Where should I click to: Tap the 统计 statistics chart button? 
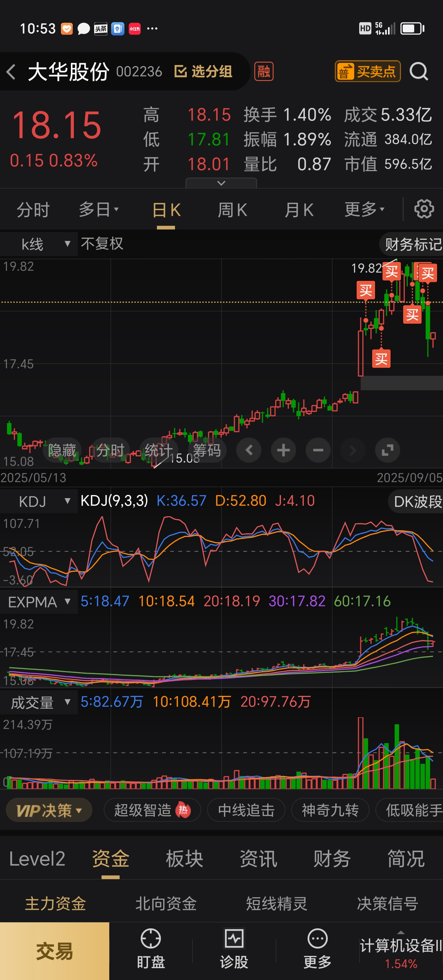click(x=159, y=450)
